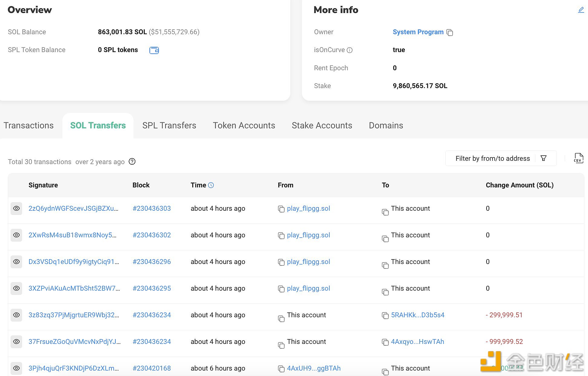The height and width of the screenshot is (376, 588).
Task: Click the isOnCurve info icon
Action: (349, 50)
